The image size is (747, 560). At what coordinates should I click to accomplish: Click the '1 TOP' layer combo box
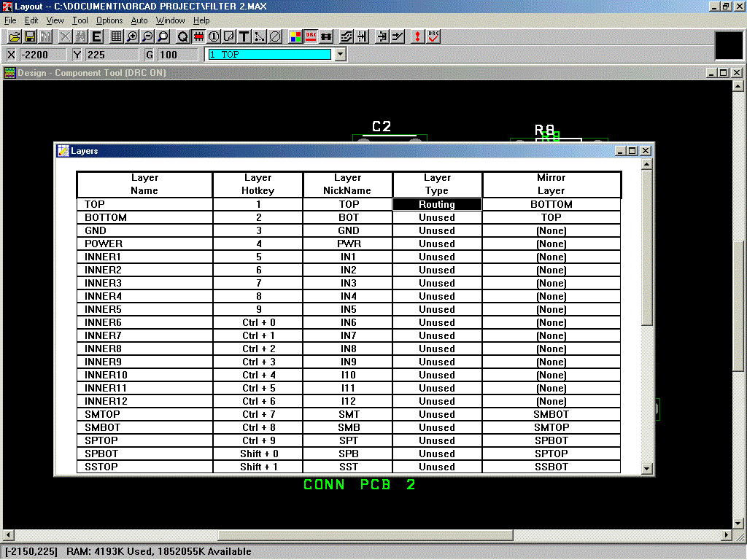[x=270, y=54]
